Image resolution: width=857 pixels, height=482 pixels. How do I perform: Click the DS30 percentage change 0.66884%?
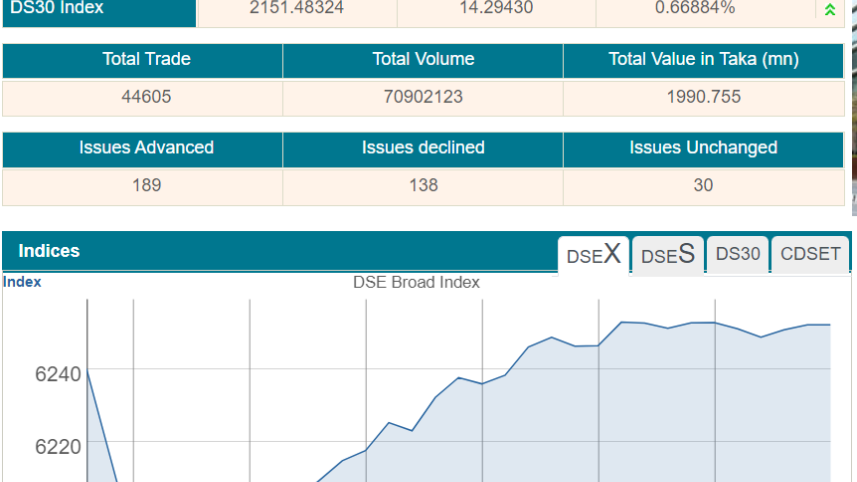(x=695, y=8)
